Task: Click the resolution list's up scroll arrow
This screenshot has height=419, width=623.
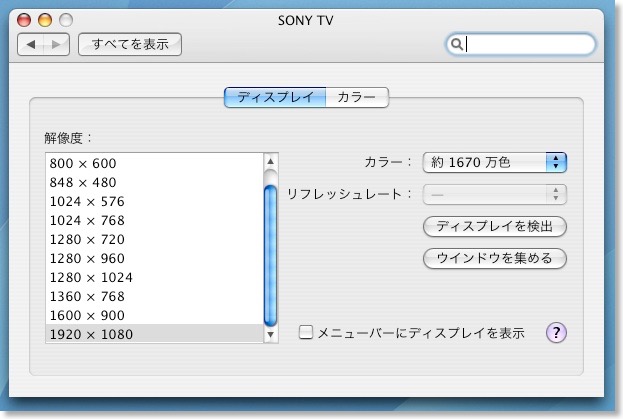Action: 271,161
